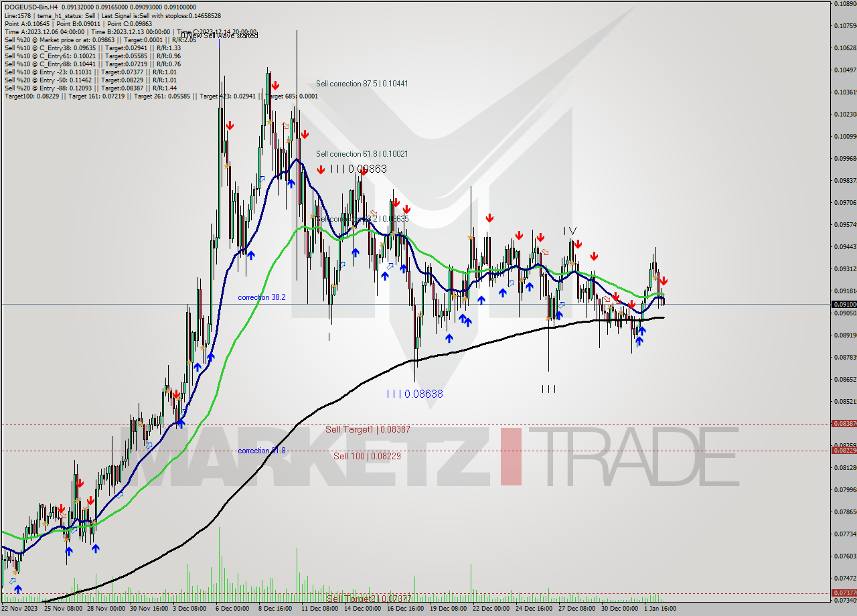
Task: Select the 'Time A:2023.12.06 04:00:00' line
Action: click(x=131, y=31)
